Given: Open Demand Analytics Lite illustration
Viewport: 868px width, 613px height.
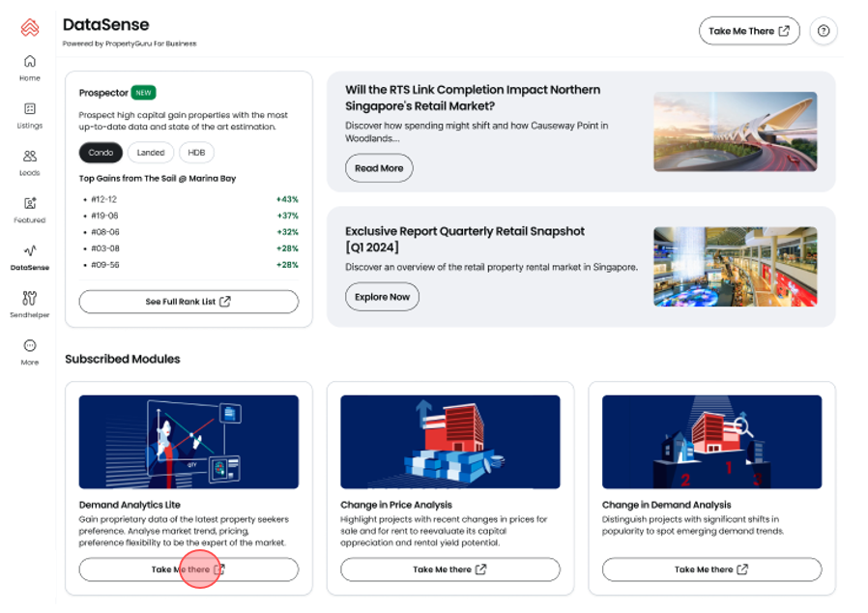Looking at the screenshot, I should tap(188, 442).
